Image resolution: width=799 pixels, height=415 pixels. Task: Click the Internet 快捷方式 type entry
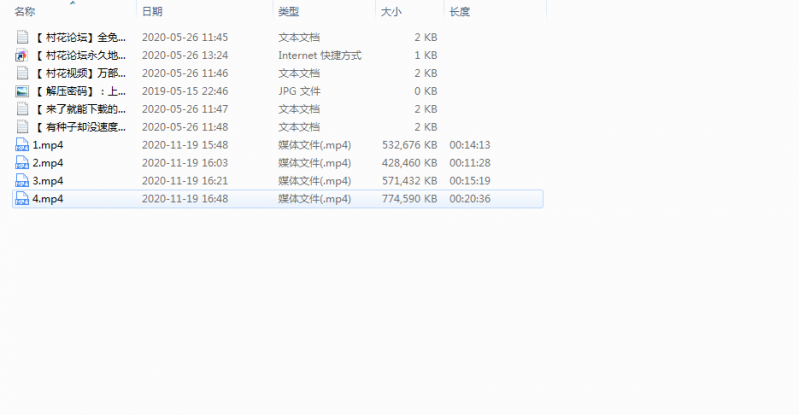tap(319, 55)
